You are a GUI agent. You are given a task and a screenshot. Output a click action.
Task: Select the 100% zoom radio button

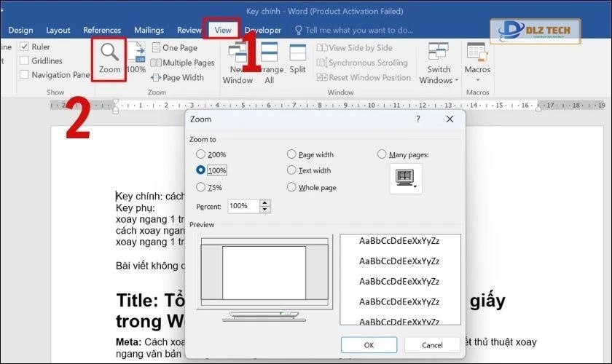(200, 170)
